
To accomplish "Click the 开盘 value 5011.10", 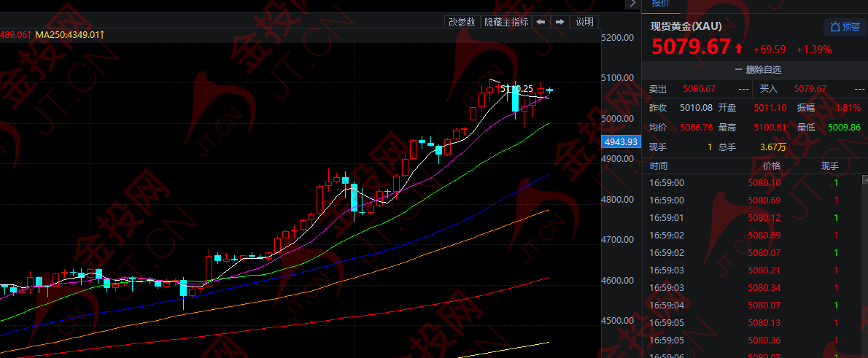I will (770, 108).
